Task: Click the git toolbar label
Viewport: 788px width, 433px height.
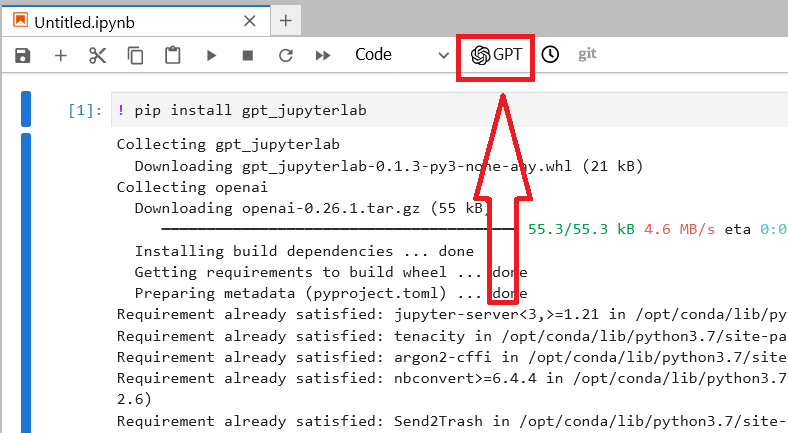Action: pos(587,54)
